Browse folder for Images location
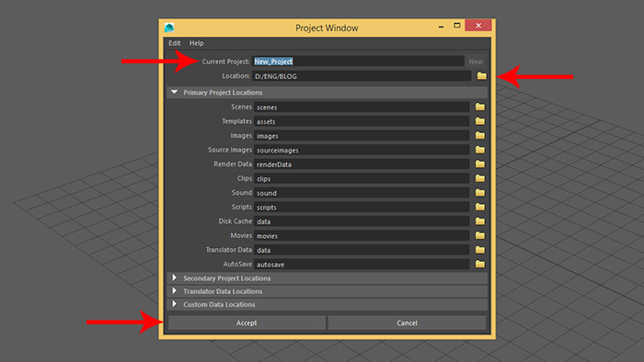 point(479,136)
